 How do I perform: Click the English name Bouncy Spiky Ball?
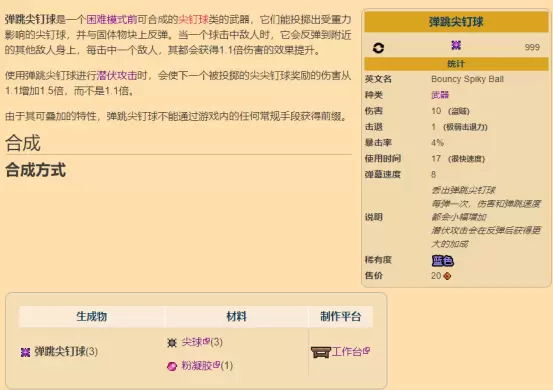point(467,79)
